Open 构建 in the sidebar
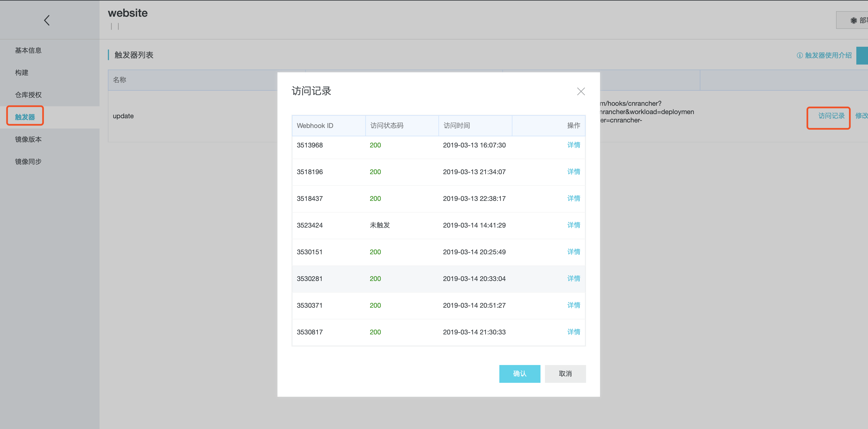Image resolution: width=868 pixels, height=429 pixels. tap(22, 73)
